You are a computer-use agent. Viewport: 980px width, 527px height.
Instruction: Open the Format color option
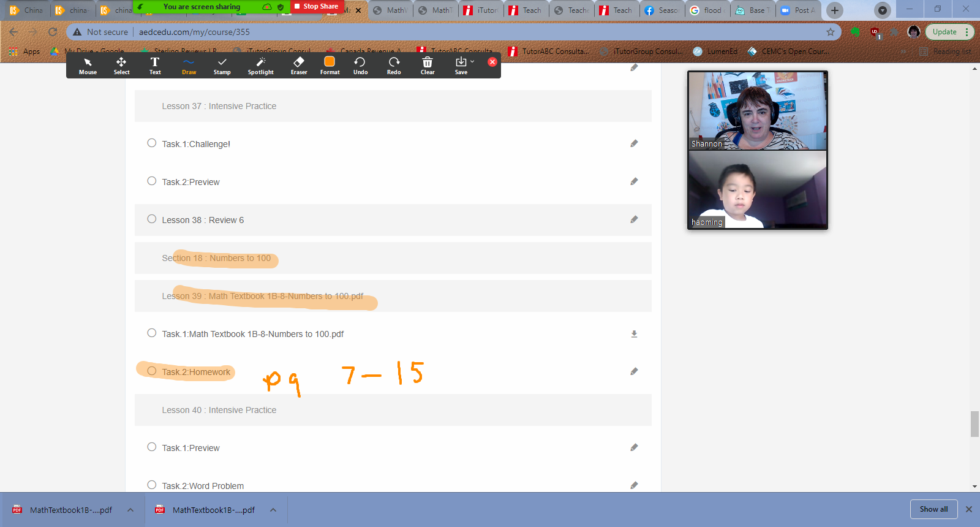point(330,66)
